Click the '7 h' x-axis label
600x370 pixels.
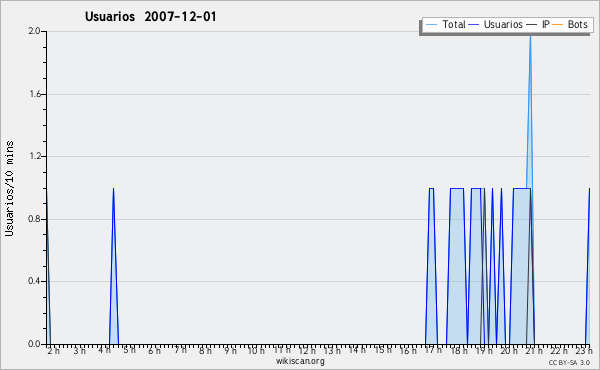pos(180,350)
